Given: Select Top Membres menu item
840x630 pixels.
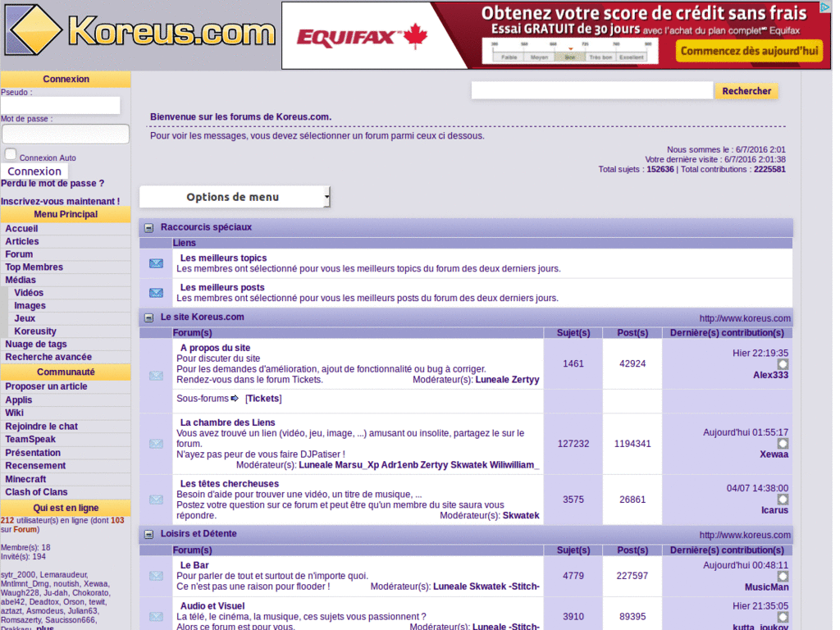Looking at the screenshot, I should point(34,267).
